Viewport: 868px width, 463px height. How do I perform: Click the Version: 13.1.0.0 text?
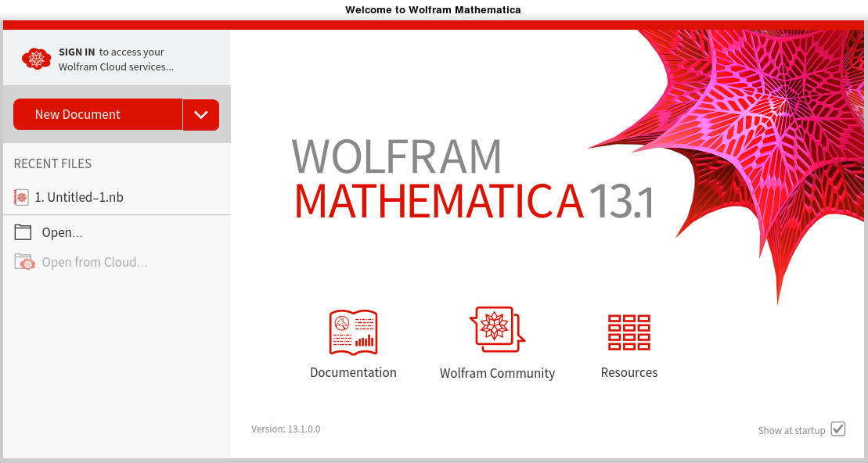point(286,429)
